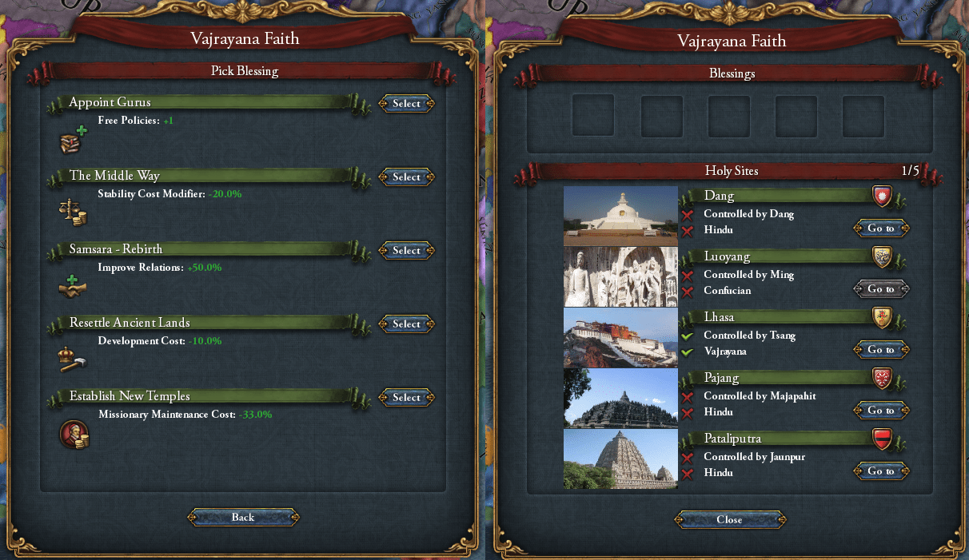The width and height of the screenshot is (969, 560).
Task: Select the Establish New Temples blessing
Action: point(406,397)
